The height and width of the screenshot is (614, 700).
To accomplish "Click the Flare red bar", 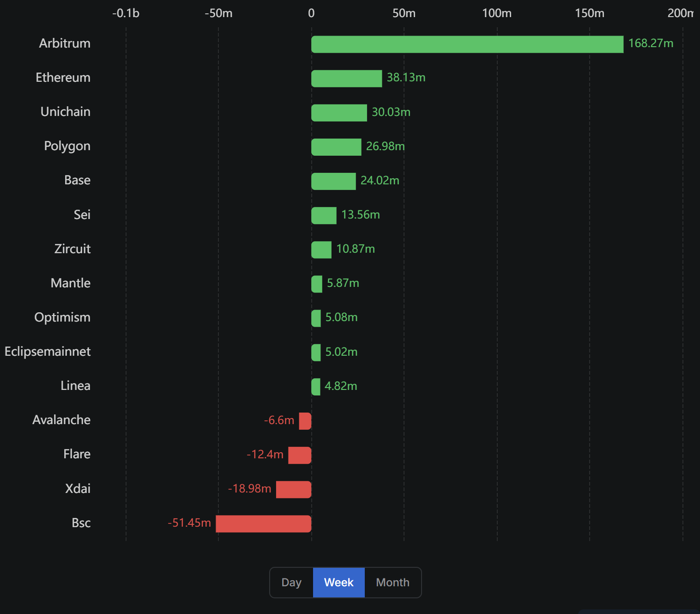I will 300,455.
